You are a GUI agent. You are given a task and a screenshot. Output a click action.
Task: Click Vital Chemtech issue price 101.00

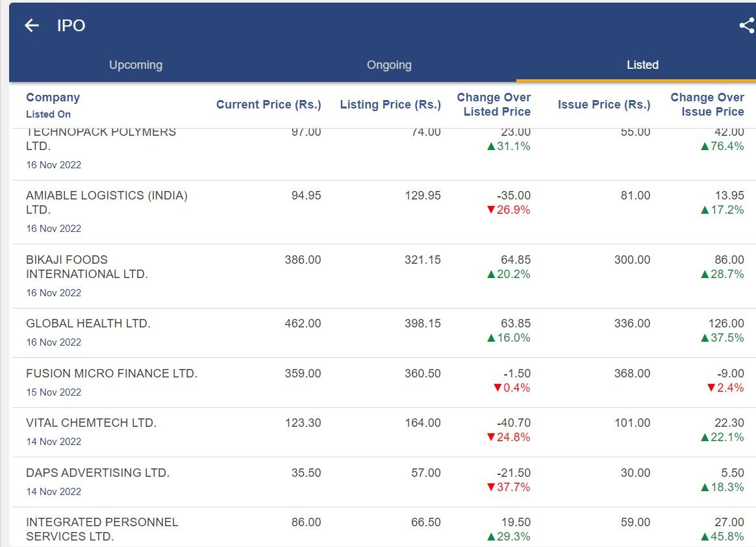tap(633, 422)
